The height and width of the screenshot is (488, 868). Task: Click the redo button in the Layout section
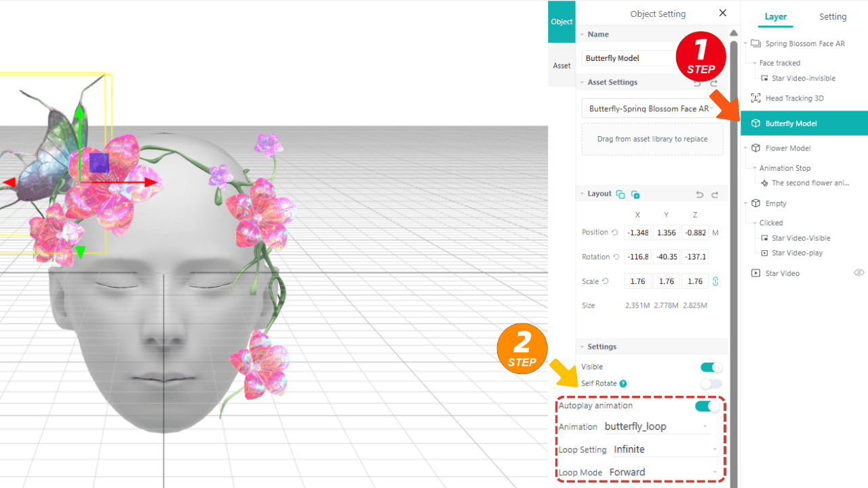pos(715,195)
